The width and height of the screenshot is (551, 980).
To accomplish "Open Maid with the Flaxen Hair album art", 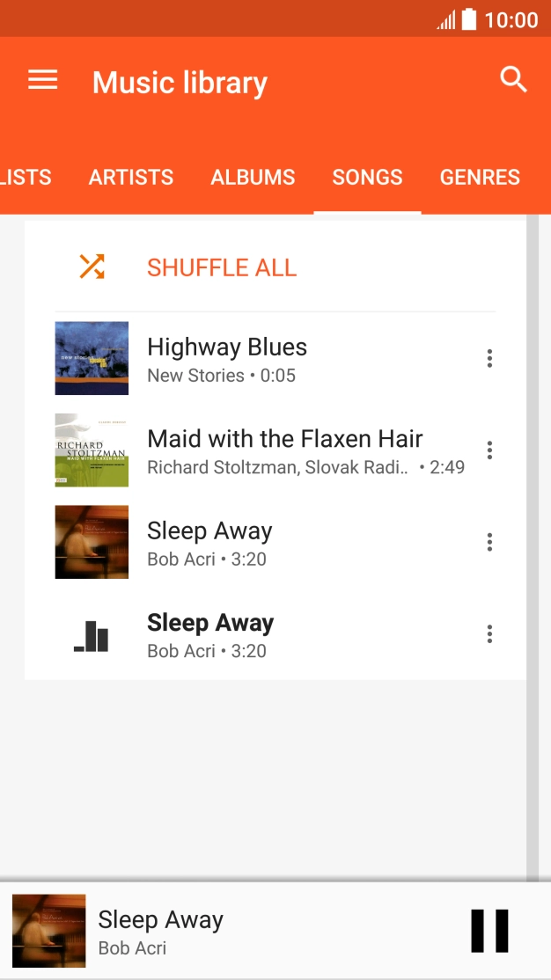I will (x=92, y=450).
